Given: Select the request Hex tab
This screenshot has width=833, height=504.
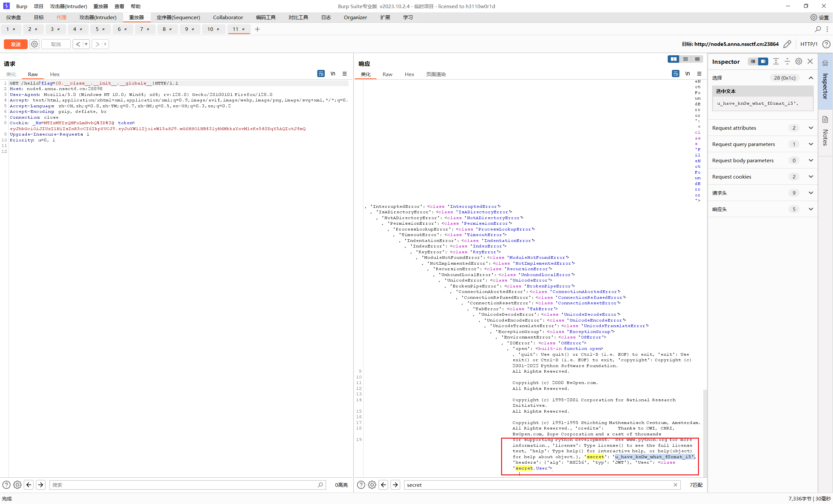Looking at the screenshot, I should [55, 74].
